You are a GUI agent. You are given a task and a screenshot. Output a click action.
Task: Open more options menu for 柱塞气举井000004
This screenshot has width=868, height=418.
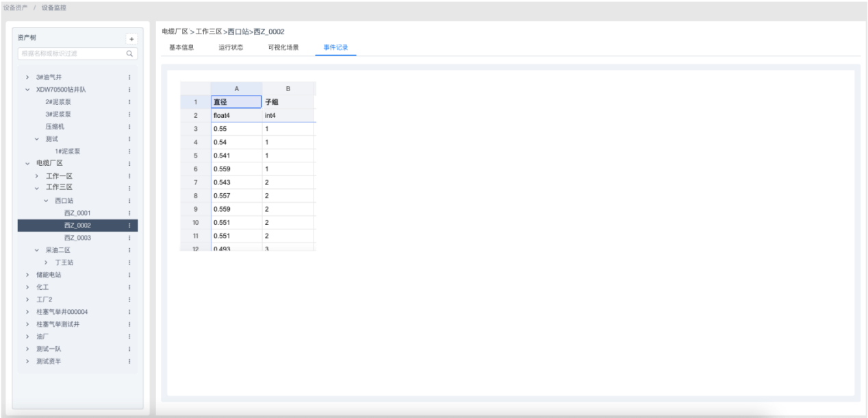pyautogui.click(x=129, y=312)
